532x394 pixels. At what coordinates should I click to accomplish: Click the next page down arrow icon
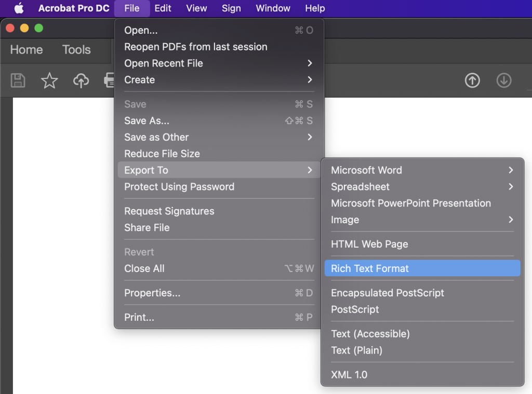pyautogui.click(x=504, y=80)
